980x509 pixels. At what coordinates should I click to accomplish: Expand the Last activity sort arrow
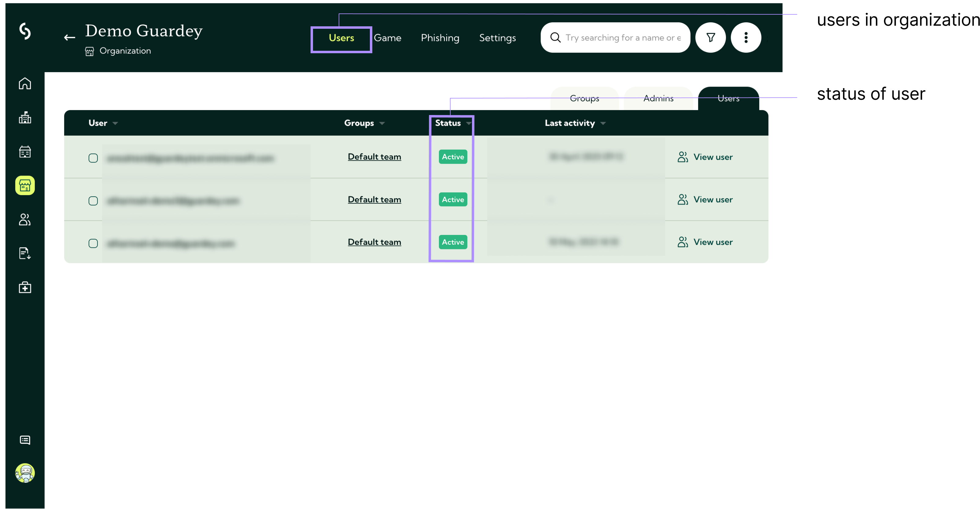click(x=602, y=123)
